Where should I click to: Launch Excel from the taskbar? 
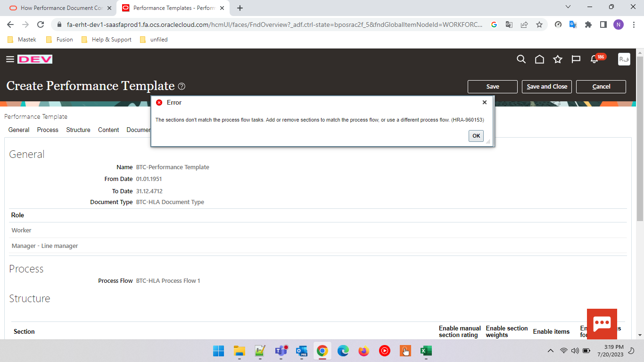[426, 351]
